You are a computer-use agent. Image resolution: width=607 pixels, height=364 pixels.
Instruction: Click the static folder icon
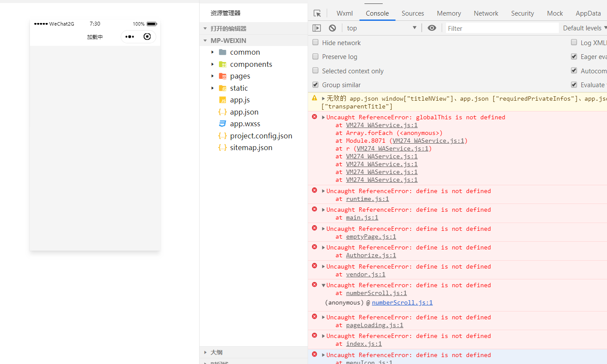coord(223,88)
